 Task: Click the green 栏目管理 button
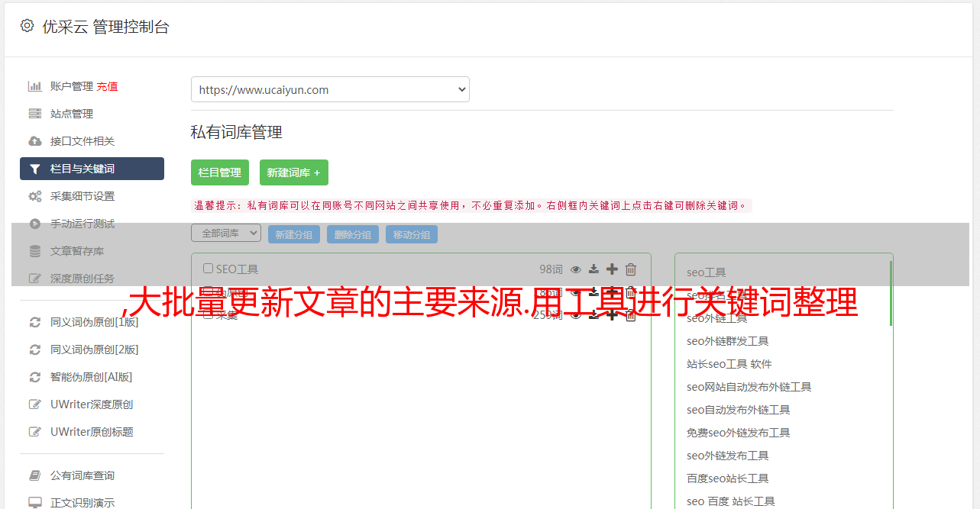click(x=220, y=172)
